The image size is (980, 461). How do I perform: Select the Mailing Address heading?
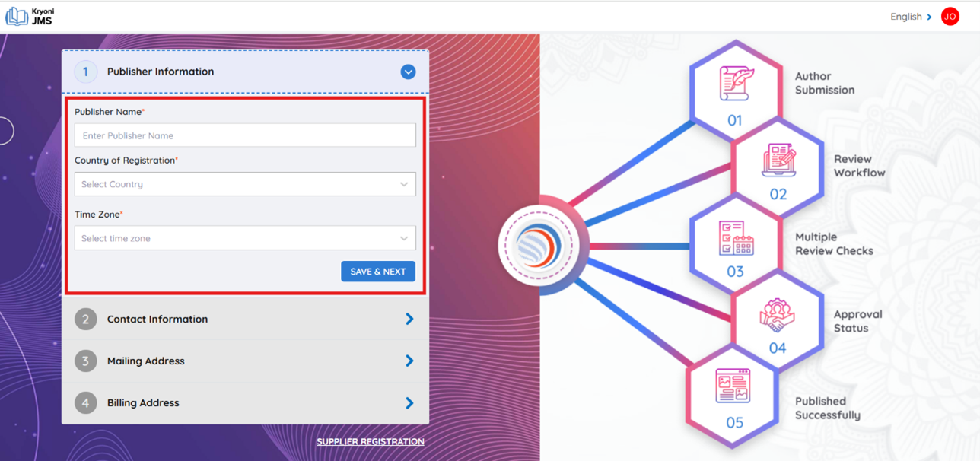point(146,361)
